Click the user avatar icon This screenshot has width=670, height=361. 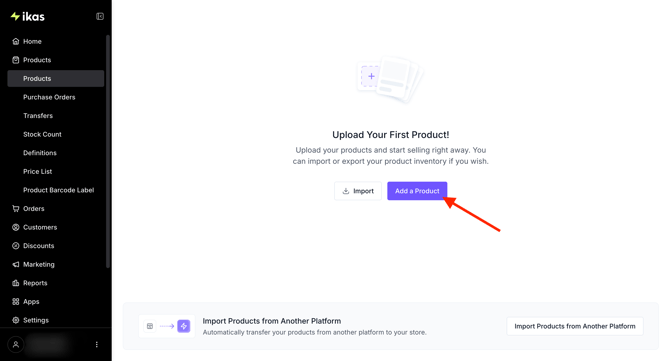coord(16,344)
